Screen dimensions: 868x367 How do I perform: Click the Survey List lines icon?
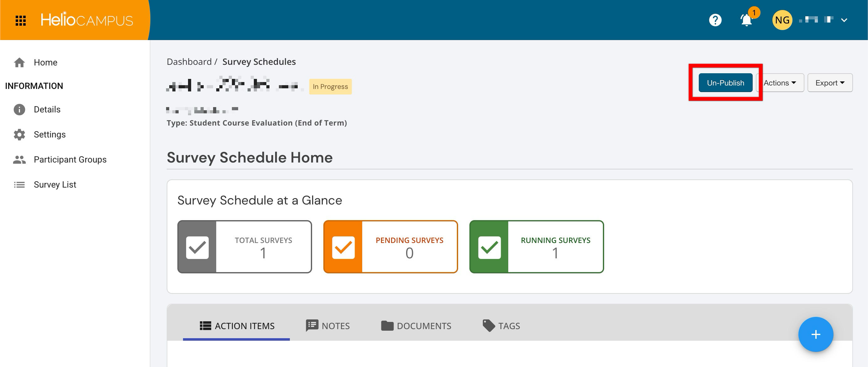point(19,184)
